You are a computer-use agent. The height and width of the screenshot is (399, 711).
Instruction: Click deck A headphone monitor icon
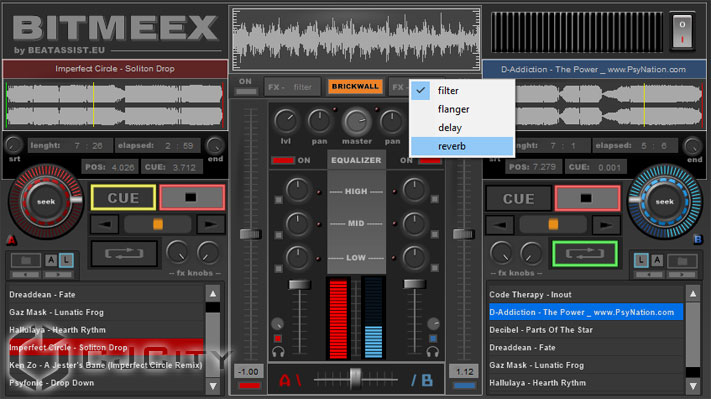coord(278,351)
